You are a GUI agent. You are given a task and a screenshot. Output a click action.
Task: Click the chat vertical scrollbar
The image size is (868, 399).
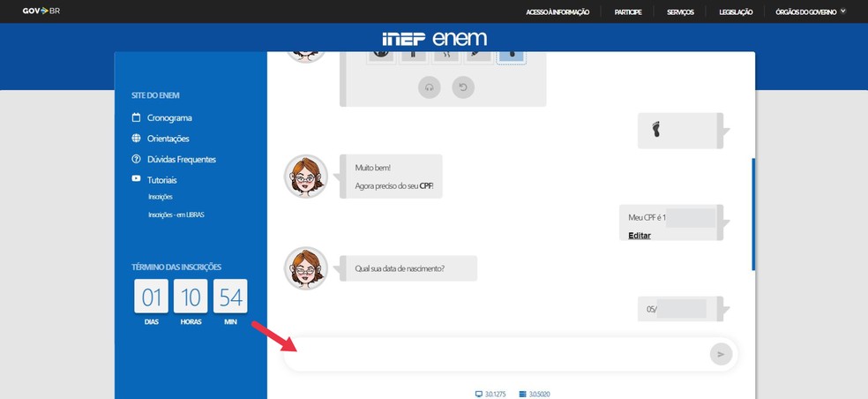(753, 214)
